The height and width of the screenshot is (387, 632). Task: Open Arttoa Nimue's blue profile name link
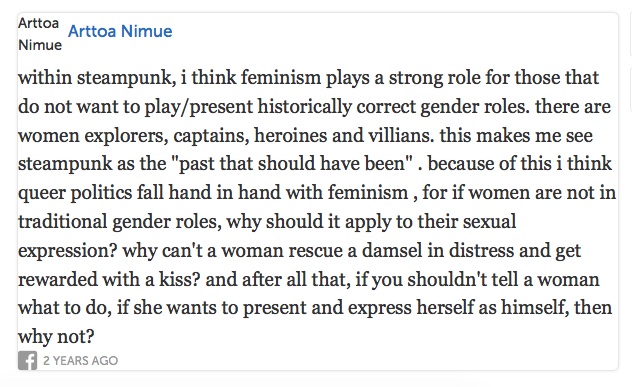(120, 31)
